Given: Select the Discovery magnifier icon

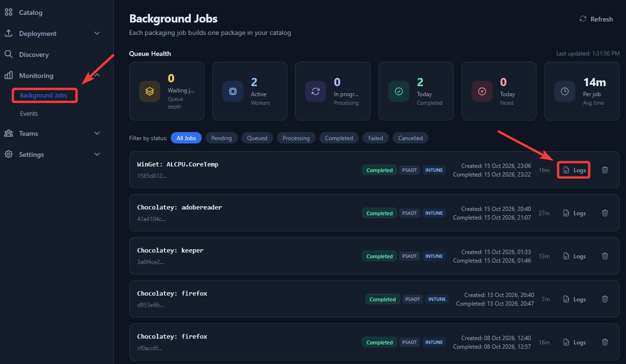Looking at the screenshot, I should [9, 55].
